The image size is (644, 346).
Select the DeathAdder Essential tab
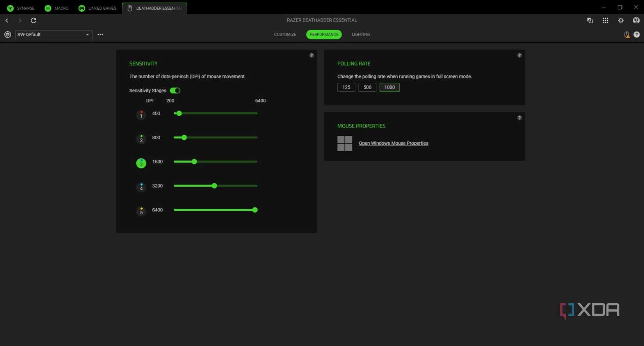click(155, 8)
